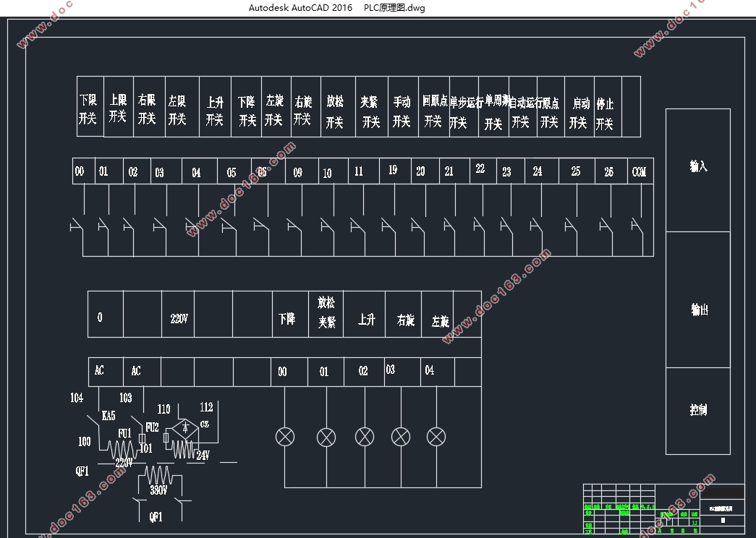
Task: Click wire number 112
Action: (206, 407)
